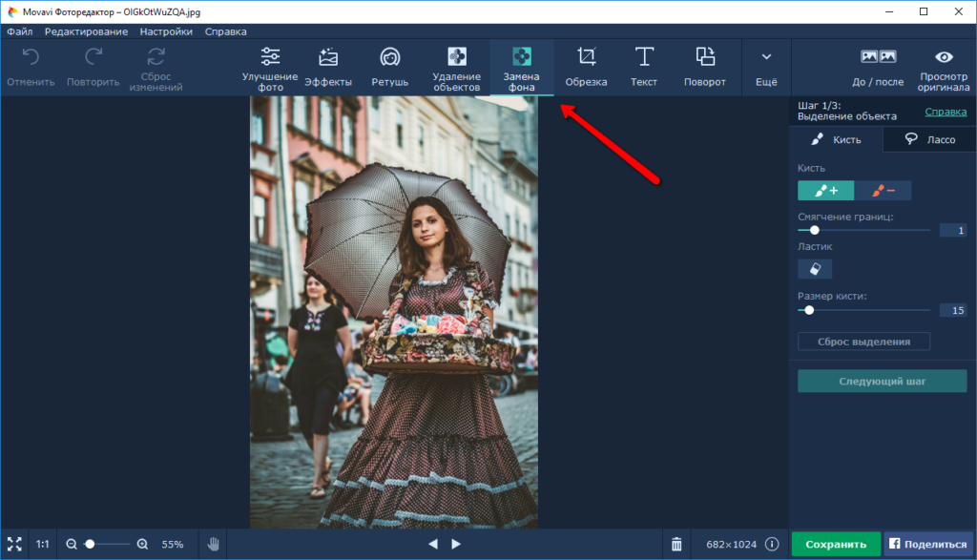Toggle Просмотр оригинала eye view

point(944,67)
